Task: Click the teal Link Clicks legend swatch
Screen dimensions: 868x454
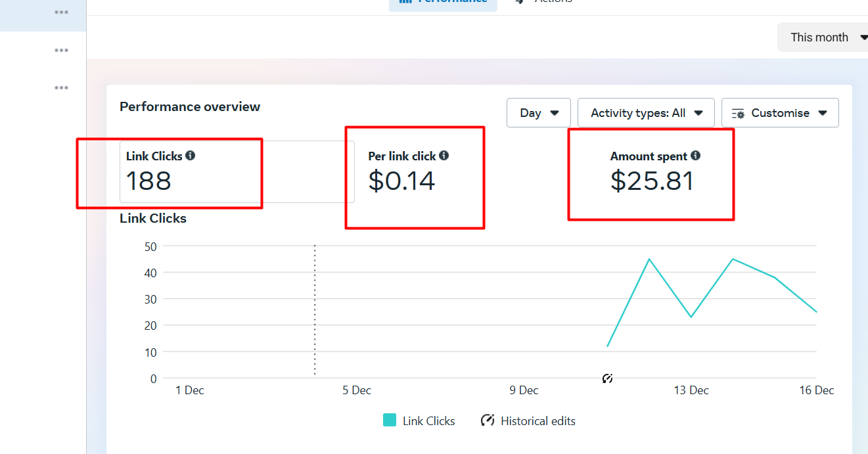Action: pos(390,420)
